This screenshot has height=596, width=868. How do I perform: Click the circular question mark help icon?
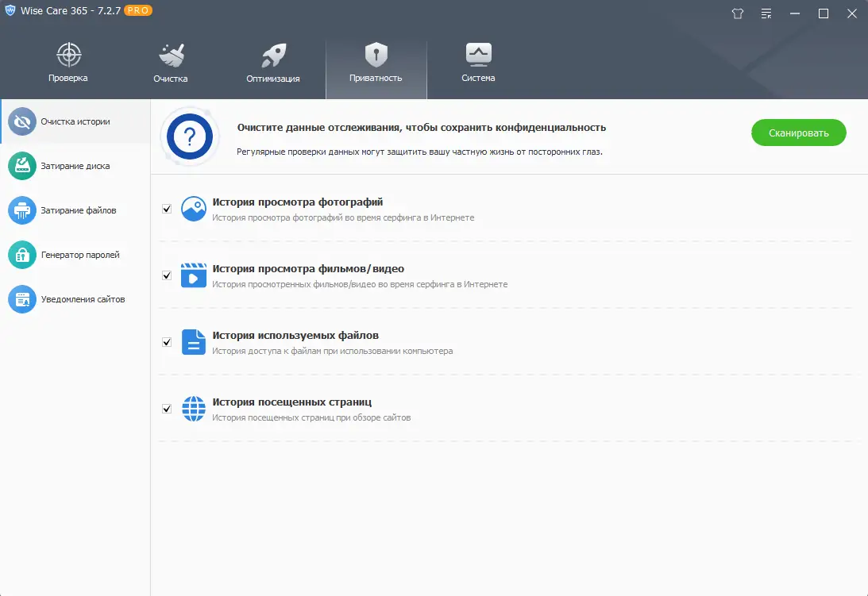189,137
